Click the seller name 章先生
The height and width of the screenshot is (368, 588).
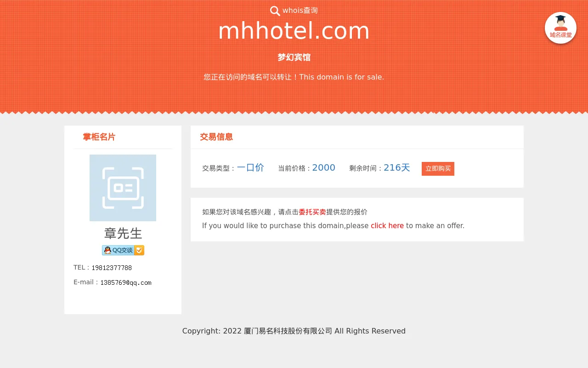tap(123, 234)
